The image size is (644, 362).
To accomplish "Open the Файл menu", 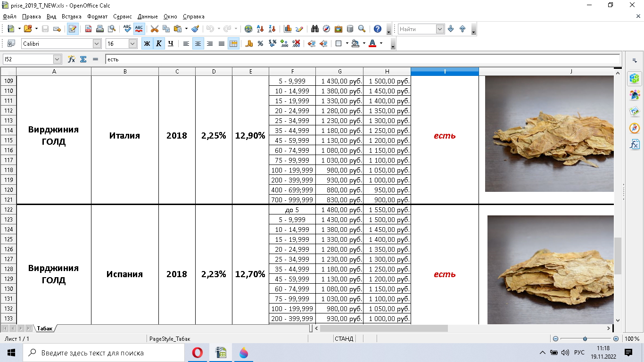I will click(9, 16).
